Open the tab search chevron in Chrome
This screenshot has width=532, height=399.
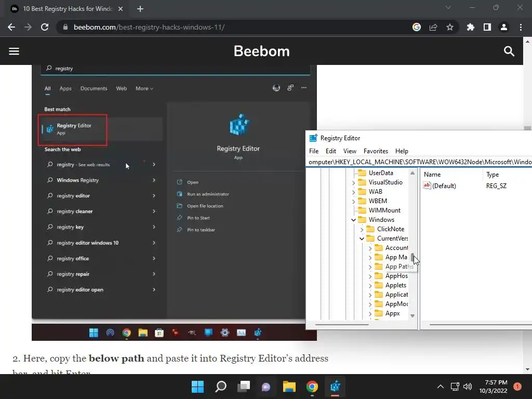click(x=448, y=7)
